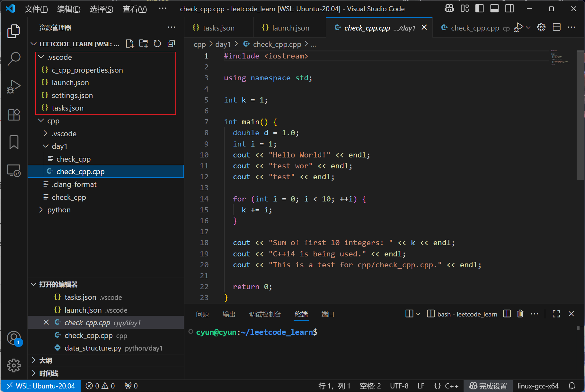The width and height of the screenshot is (585, 392).
Task: Click WSL: Ubuntu-20.04 remote indicator
Action: click(x=41, y=386)
